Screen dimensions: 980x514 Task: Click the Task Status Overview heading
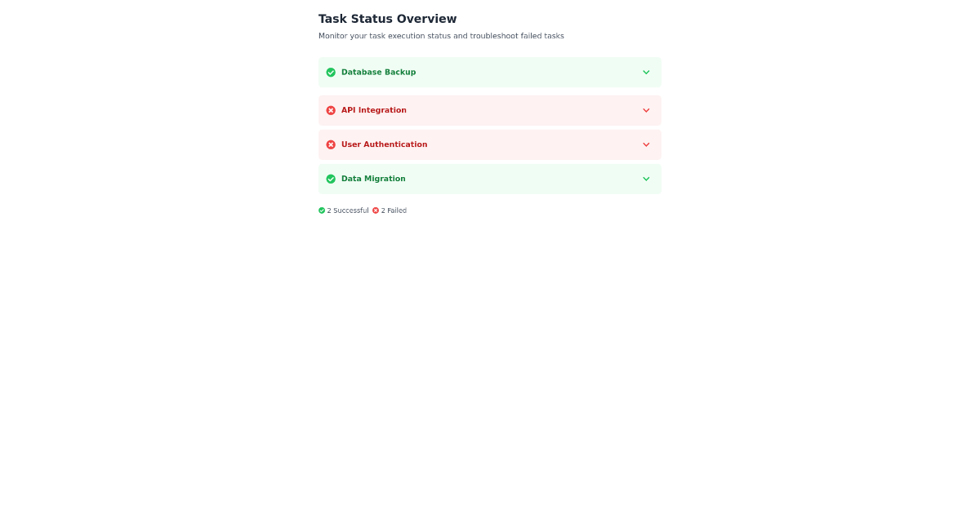point(387,18)
